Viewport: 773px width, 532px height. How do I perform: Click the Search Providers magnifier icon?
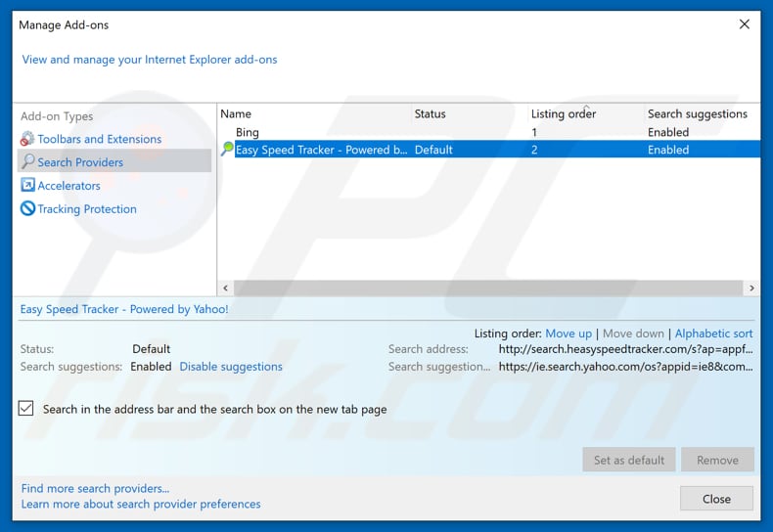pos(28,161)
